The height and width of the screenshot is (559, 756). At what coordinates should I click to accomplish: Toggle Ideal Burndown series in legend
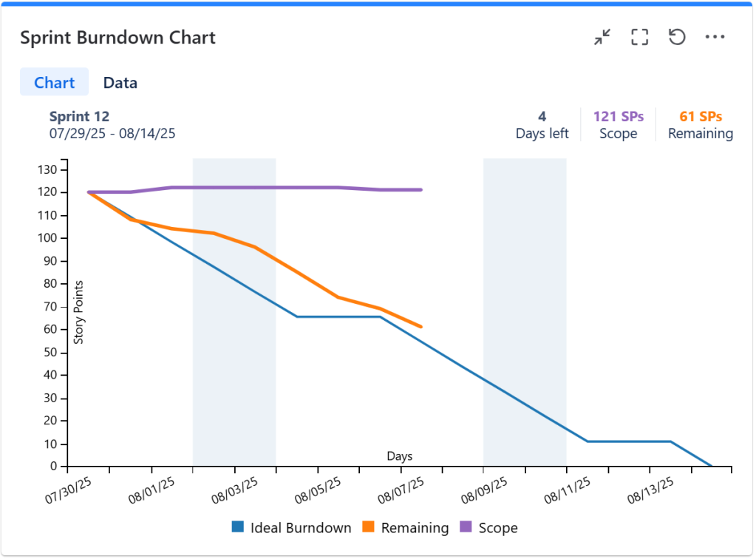292,528
